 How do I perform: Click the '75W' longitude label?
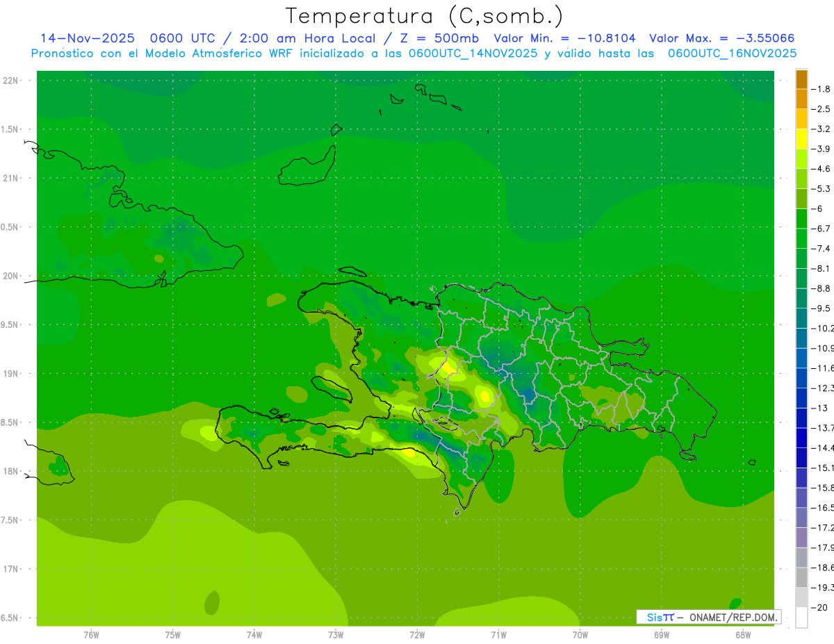tap(173, 635)
